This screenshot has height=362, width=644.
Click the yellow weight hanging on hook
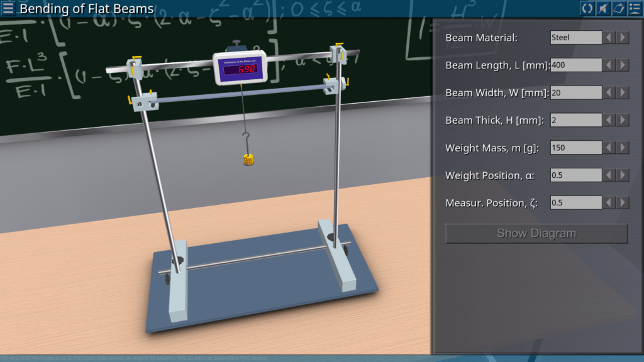tap(249, 160)
